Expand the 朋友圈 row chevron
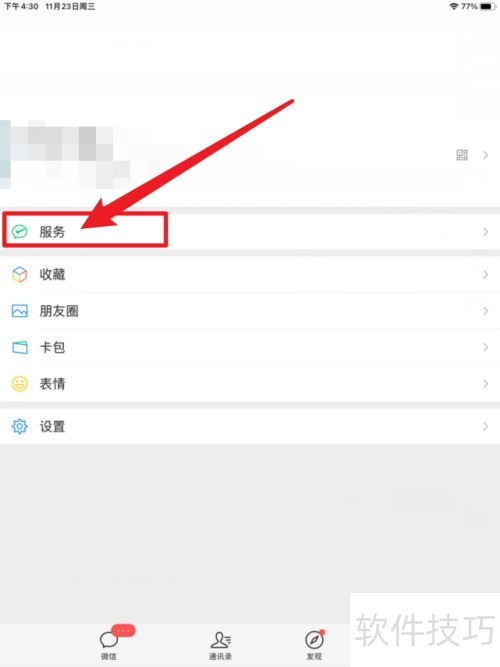 [486, 311]
